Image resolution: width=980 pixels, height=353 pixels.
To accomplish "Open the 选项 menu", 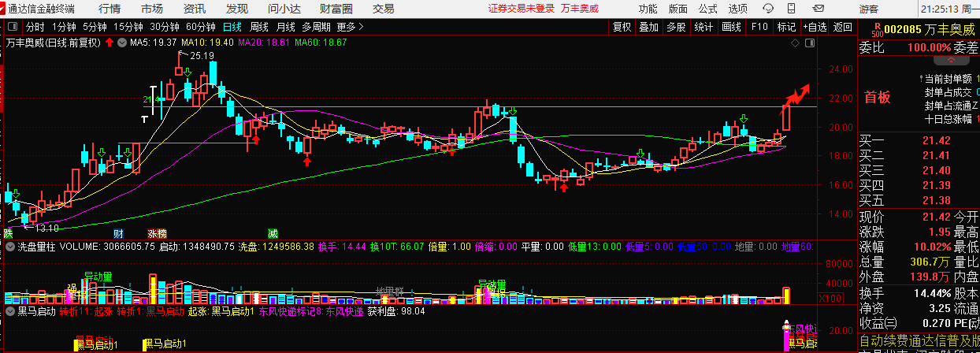I will [737, 9].
